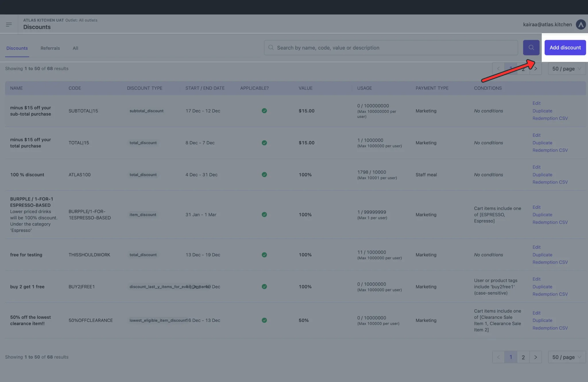Duplicate the THISSHOULDWORK discount
This screenshot has height=382, width=588.
pos(542,255)
